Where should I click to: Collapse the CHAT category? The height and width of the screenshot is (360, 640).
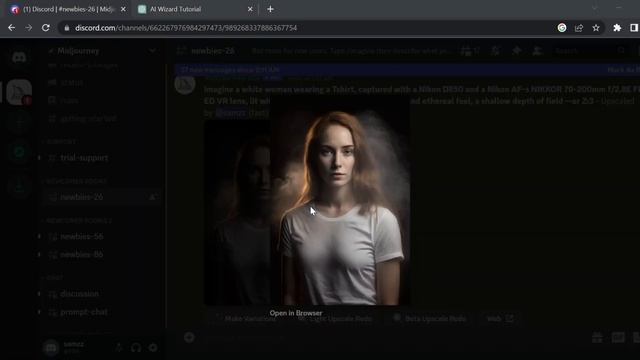(53, 278)
